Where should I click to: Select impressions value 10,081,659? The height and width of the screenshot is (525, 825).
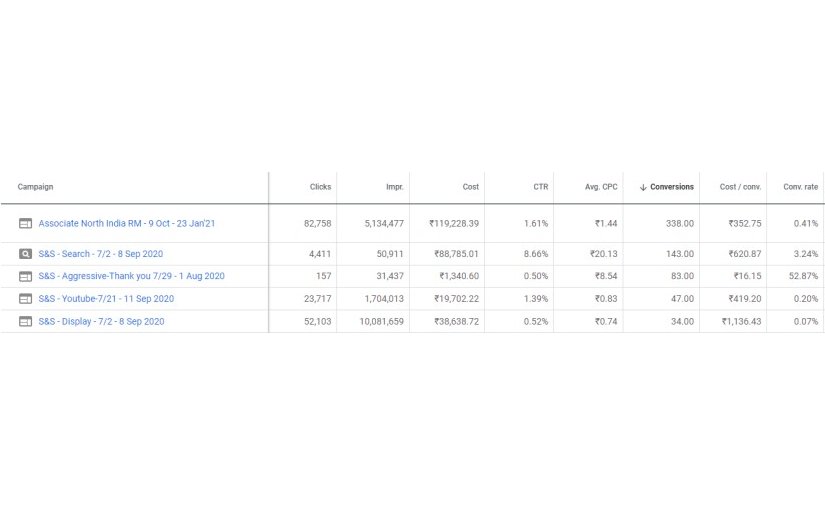[x=381, y=321]
